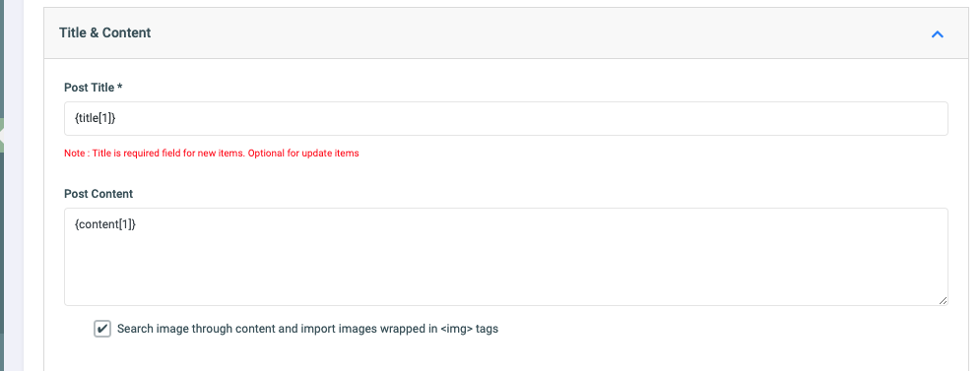The height and width of the screenshot is (371, 980).
Task: Click the asterisk beside Post Title
Action: click(119, 87)
